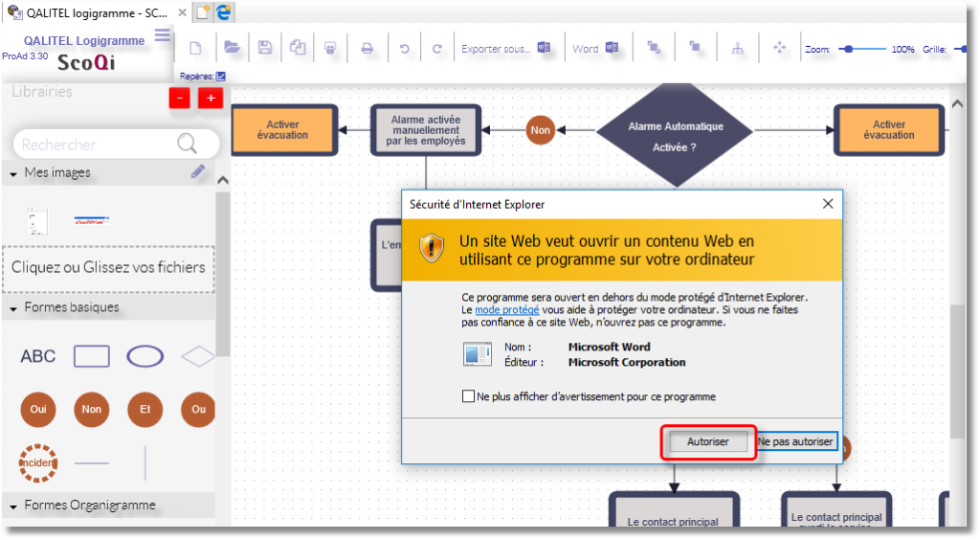The height and width of the screenshot is (540, 980).
Task: Click the Ne pas autoriser button
Action: click(x=795, y=442)
